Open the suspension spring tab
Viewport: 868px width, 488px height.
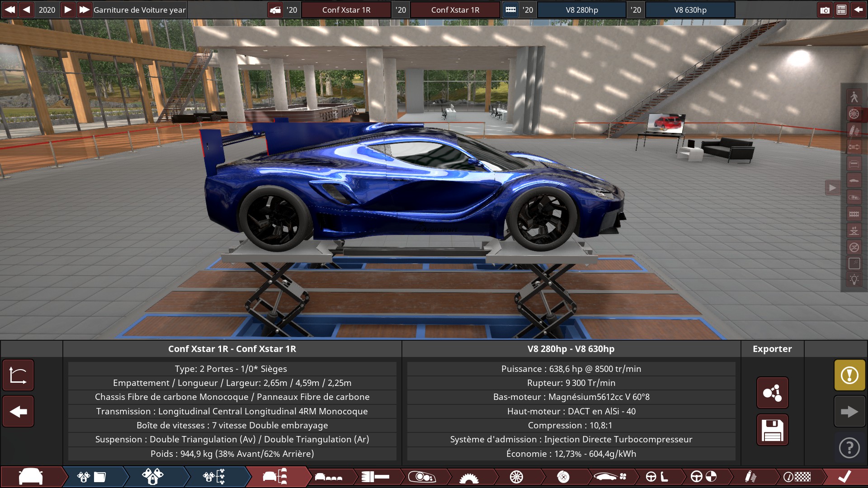(x=750, y=477)
